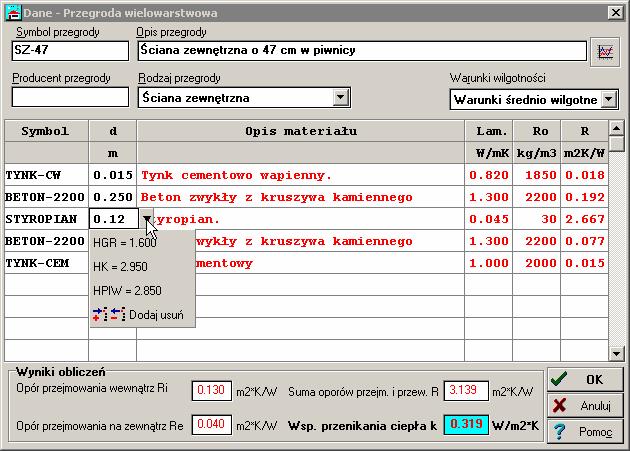Click the Dodaj usuń add-remove icons
Viewport: 630px width, 451px height.
[109, 314]
